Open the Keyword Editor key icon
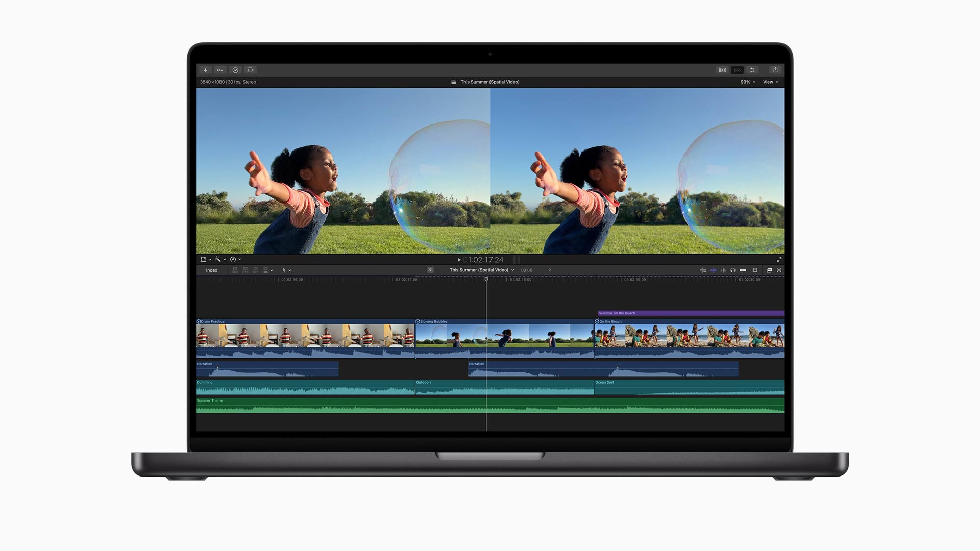The image size is (980, 551). pos(220,70)
